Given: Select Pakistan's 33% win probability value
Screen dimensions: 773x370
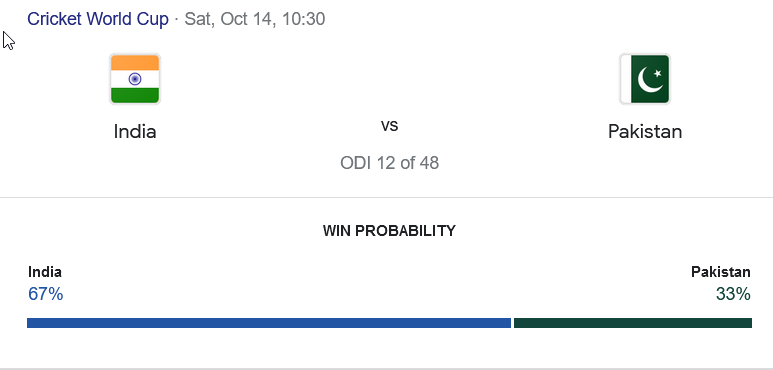Looking at the screenshot, I should point(733,294).
